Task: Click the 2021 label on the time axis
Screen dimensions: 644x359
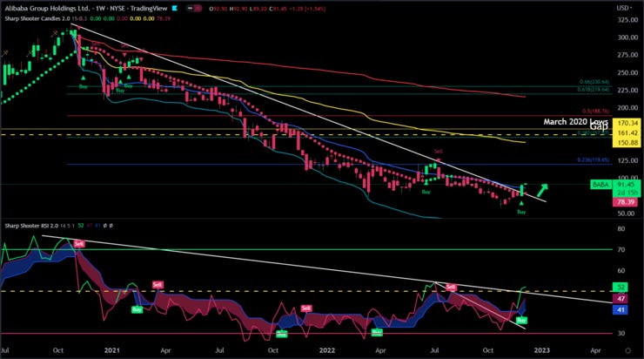Action: pyautogui.click(x=111, y=350)
